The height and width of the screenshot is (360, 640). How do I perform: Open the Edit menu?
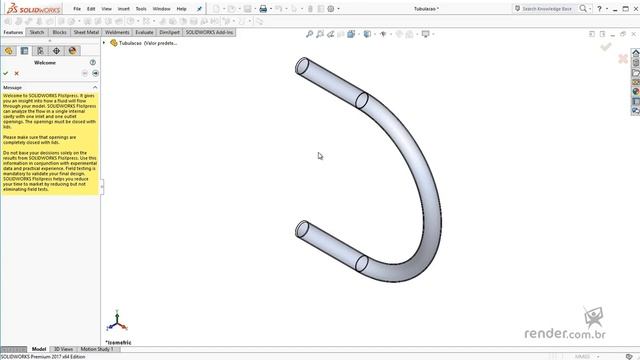(x=91, y=9)
